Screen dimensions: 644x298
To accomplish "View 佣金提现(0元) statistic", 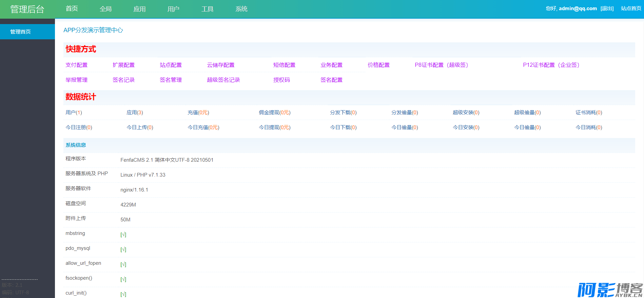I will pos(275,113).
